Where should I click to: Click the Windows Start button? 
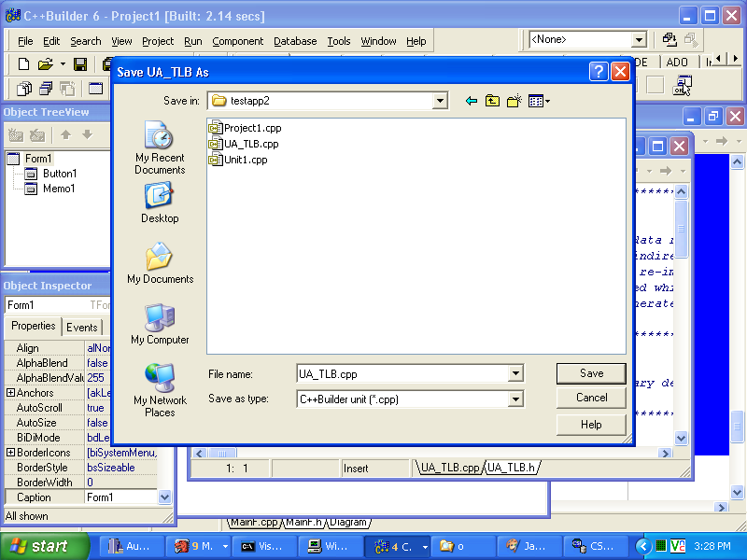[x=44, y=546]
